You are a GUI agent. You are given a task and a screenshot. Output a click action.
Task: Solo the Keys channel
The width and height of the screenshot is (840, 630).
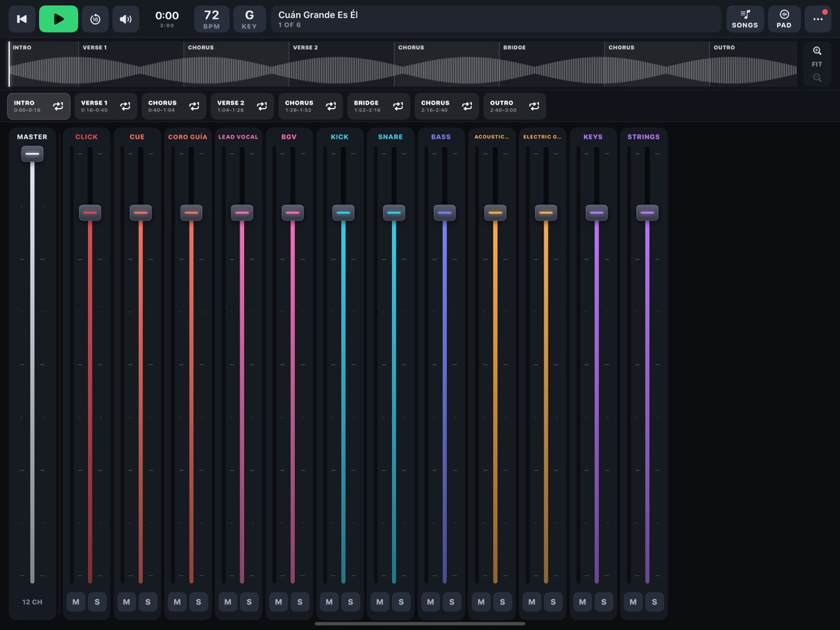(x=604, y=602)
